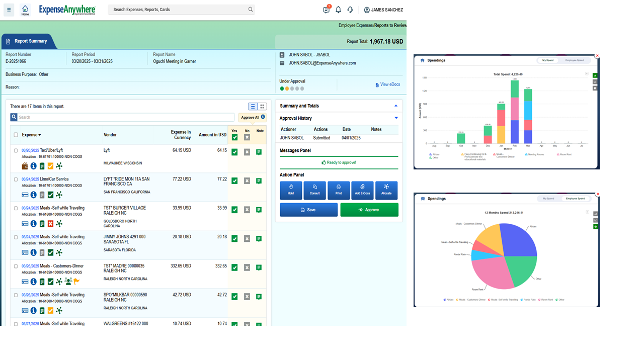
Task: Open the hamburger navigation menu
Action: click(x=9, y=10)
